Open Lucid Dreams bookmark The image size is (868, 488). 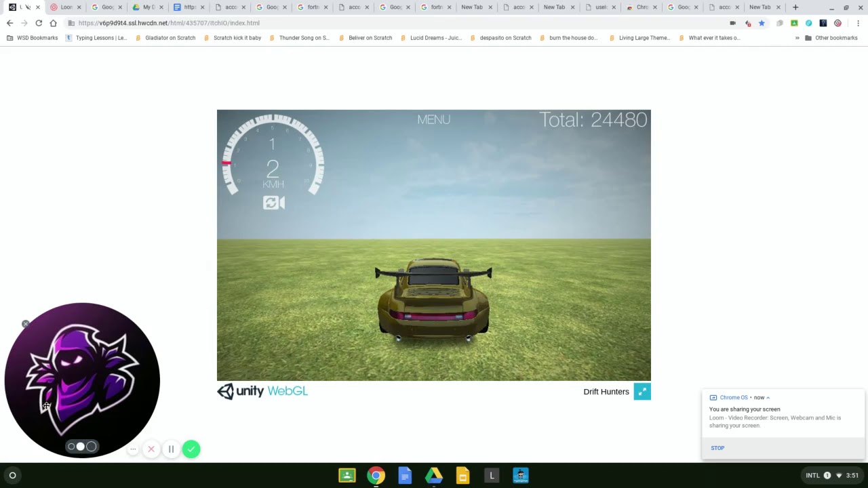pos(431,38)
